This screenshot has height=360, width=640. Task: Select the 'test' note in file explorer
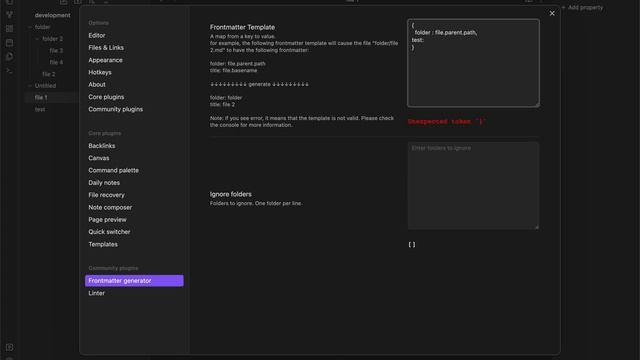click(40, 109)
